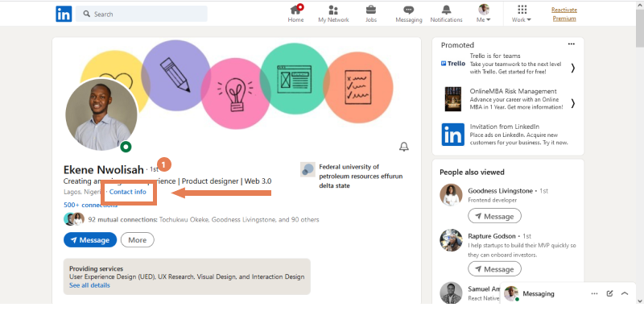This screenshot has height=328, width=644.
Task: Open the LinkedIn logo home link
Action: tap(64, 14)
